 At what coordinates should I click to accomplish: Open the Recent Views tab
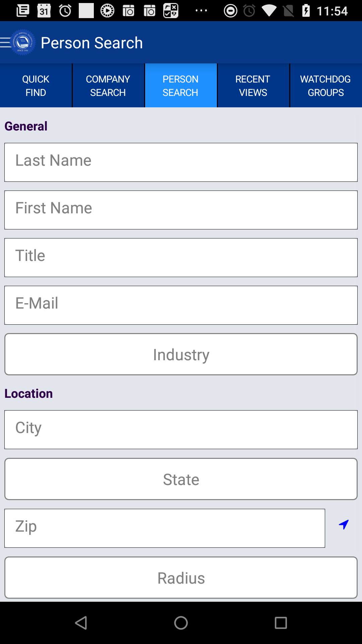(253, 86)
